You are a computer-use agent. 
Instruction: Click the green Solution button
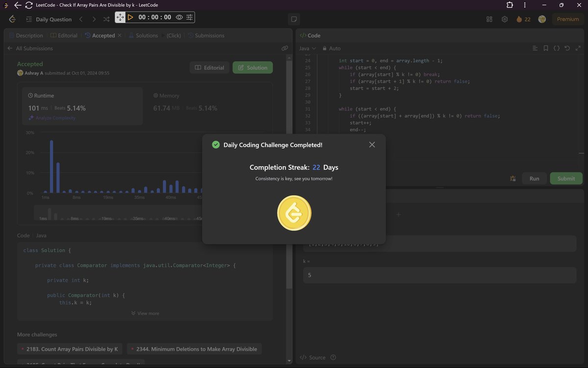tap(253, 68)
